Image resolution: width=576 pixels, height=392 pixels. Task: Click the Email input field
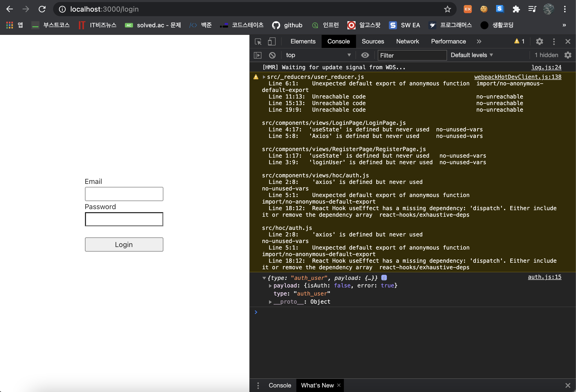point(124,194)
